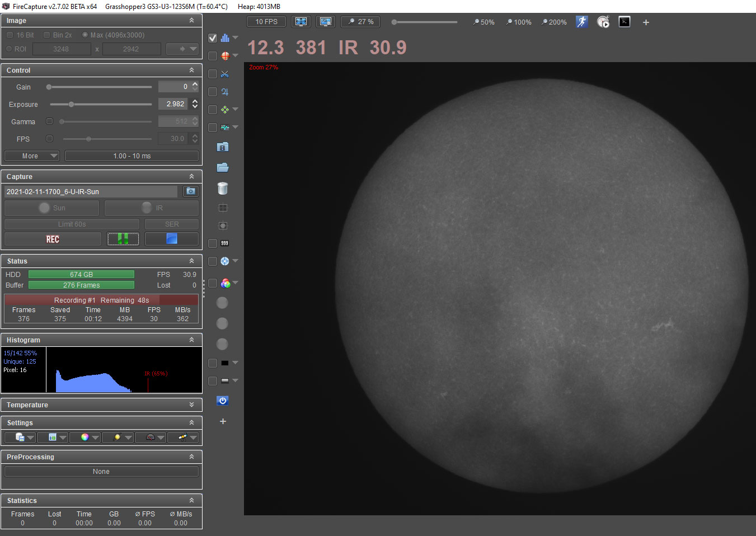Click the console terminal icon in top toolbar
Screen dimensions: 756x536
pos(624,22)
